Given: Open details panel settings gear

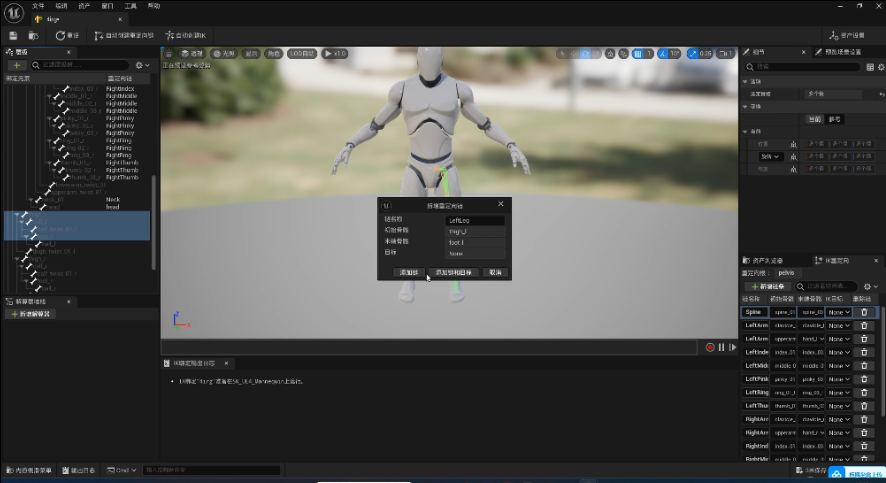Looking at the screenshot, I should [x=881, y=67].
